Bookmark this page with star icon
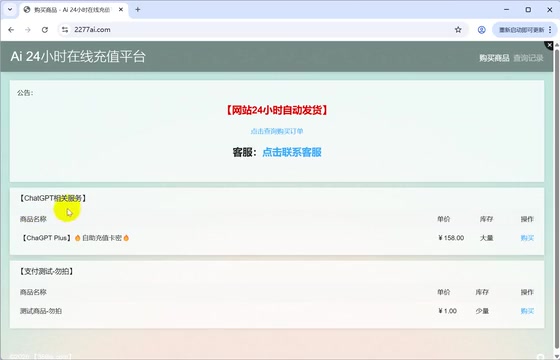The width and height of the screenshot is (560, 360). 458,30
